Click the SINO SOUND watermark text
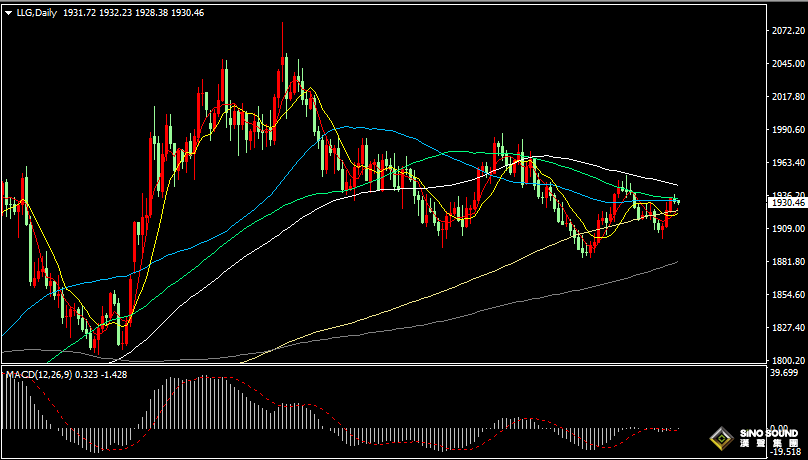The width and height of the screenshot is (808, 460). (767, 440)
